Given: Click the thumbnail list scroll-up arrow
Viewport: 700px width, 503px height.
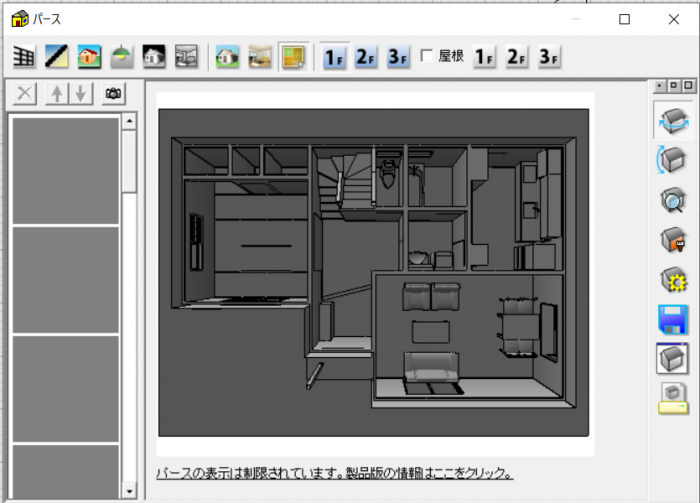Looking at the screenshot, I should 129,121.
